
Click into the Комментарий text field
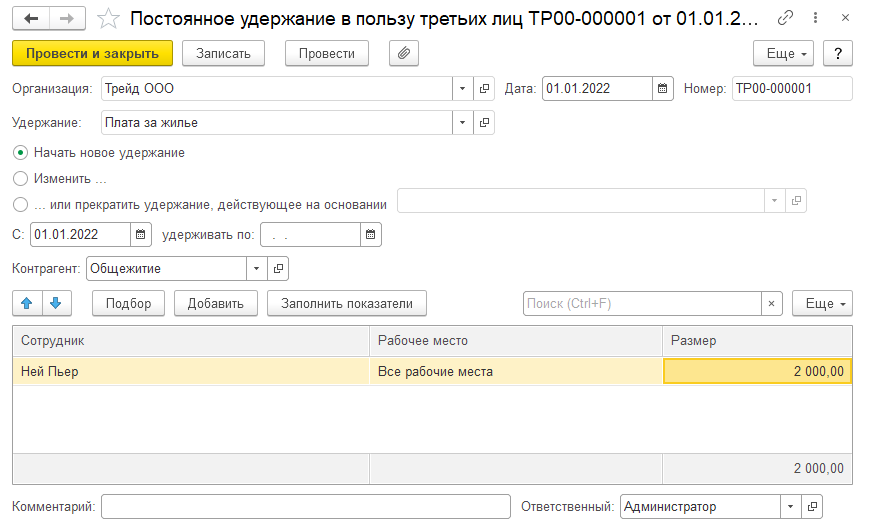tap(305, 507)
